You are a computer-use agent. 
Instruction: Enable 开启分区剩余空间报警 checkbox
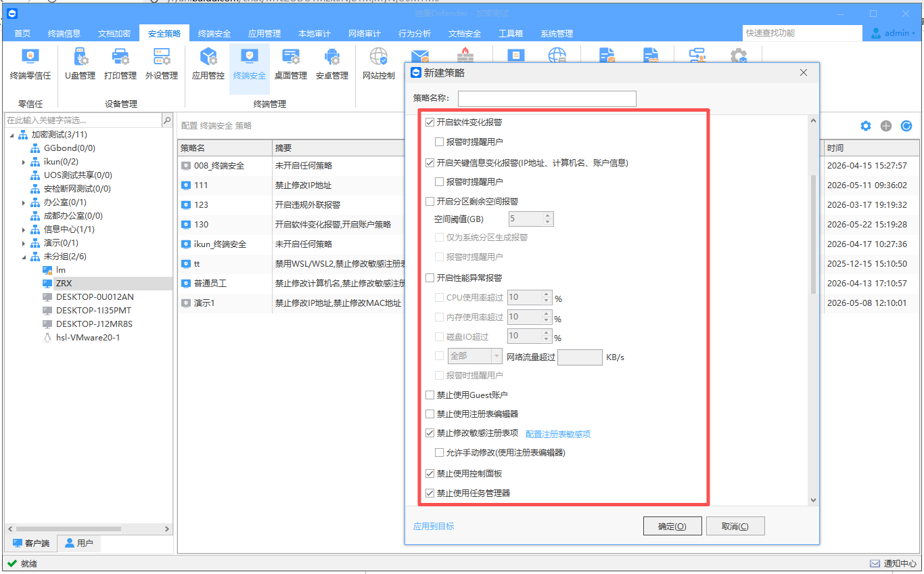430,201
